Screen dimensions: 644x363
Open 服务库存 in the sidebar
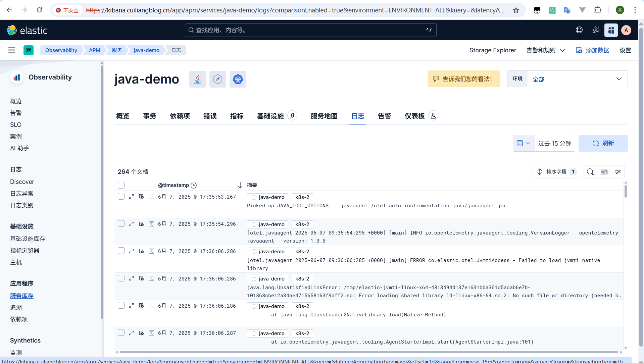(x=22, y=296)
